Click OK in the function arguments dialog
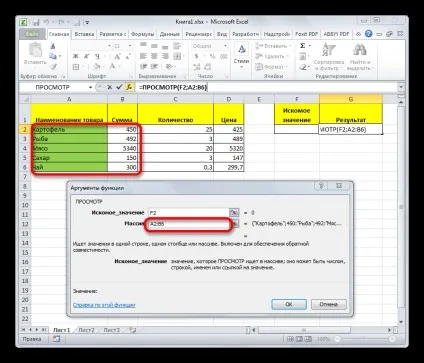 click(289, 304)
